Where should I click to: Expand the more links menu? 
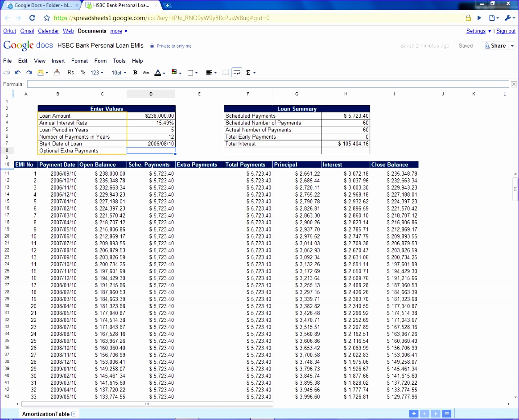tap(119, 31)
